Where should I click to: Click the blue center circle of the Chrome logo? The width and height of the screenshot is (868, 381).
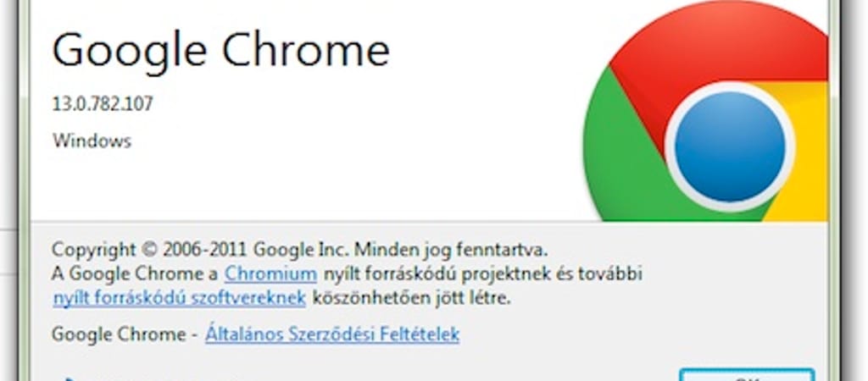(x=729, y=146)
